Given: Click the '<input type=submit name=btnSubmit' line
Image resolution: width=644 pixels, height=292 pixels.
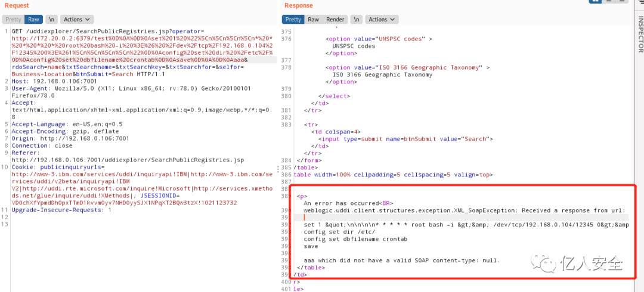Looking at the screenshot, I should [406, 139].
